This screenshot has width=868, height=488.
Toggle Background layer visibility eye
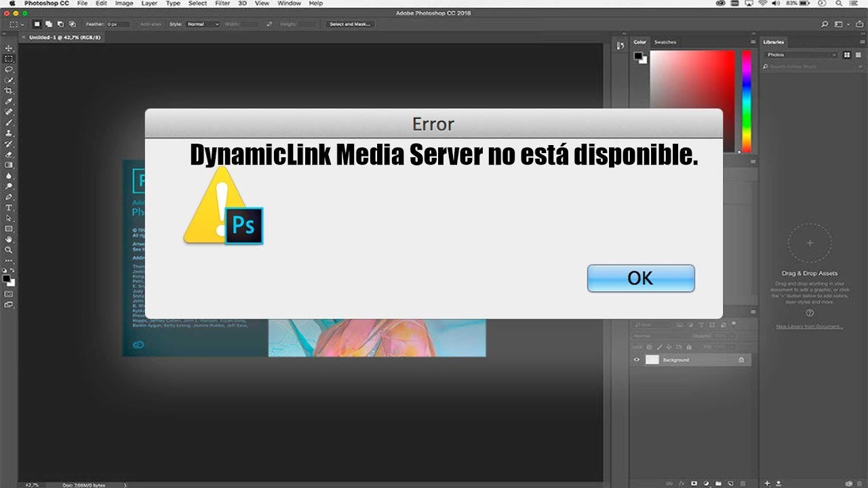tap(636, 360)
